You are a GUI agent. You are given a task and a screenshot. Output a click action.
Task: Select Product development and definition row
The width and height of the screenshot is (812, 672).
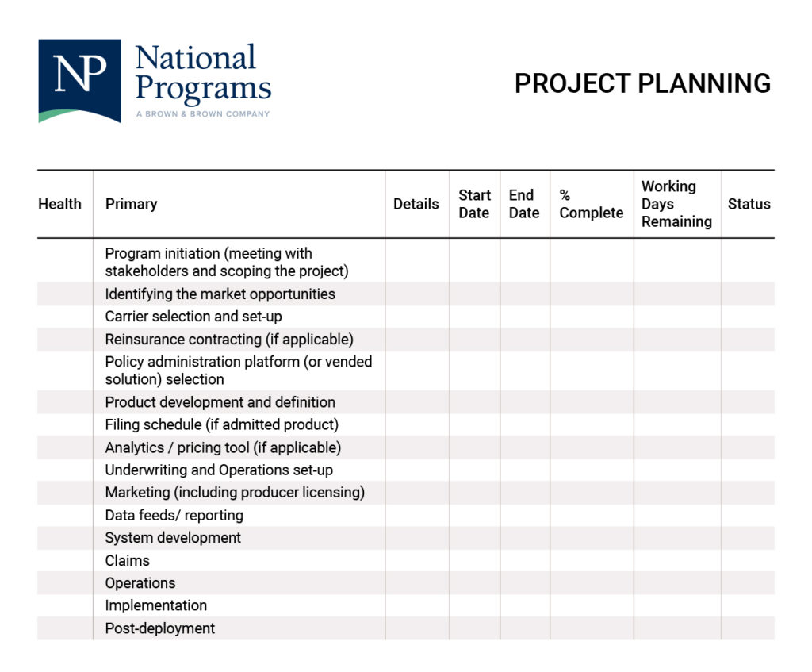pos(220,402)
